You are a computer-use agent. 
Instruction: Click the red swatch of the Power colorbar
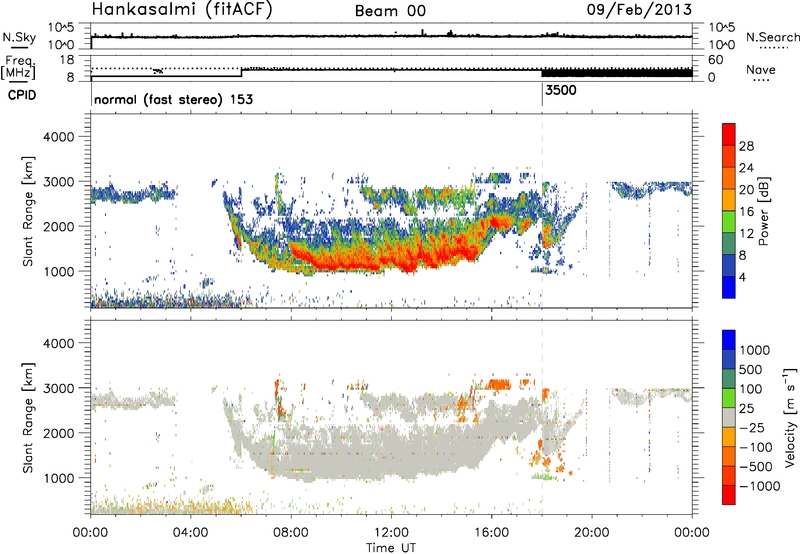coord(729,134)
